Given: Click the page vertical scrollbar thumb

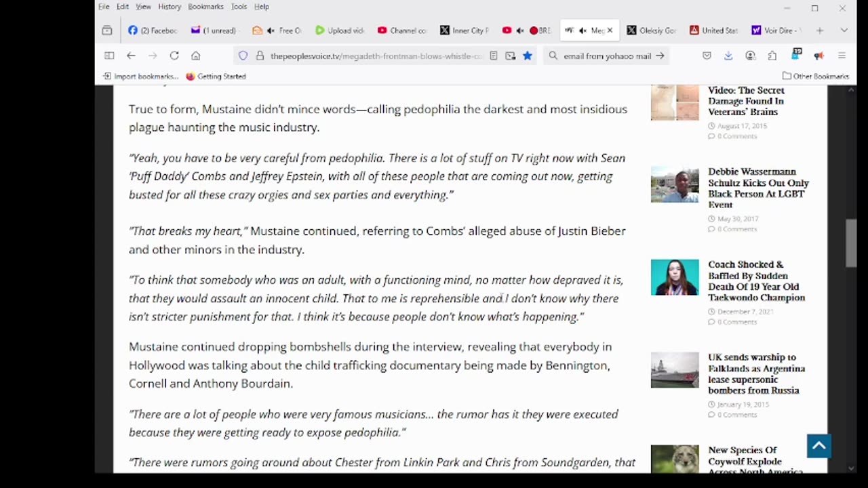Looking at the screenshot, I should click(x=850, y=243).
